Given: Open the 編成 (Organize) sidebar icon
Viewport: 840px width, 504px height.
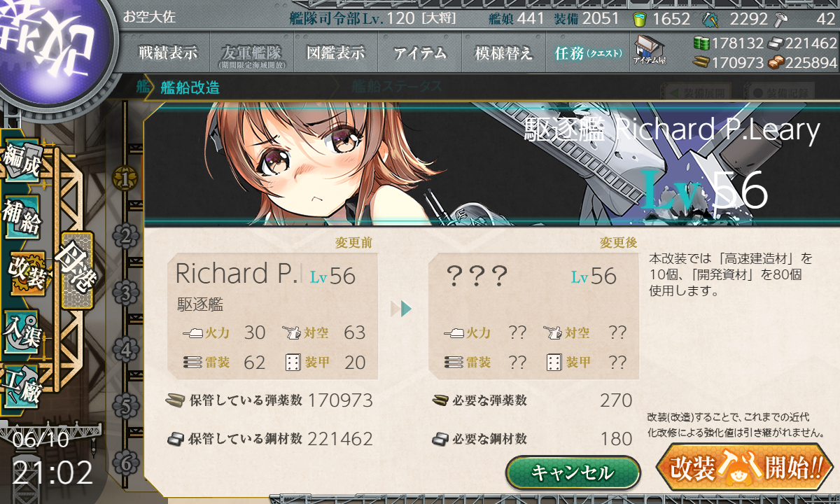Looking at the screenshot, I should pyautogui.click(x=22, y=161).
